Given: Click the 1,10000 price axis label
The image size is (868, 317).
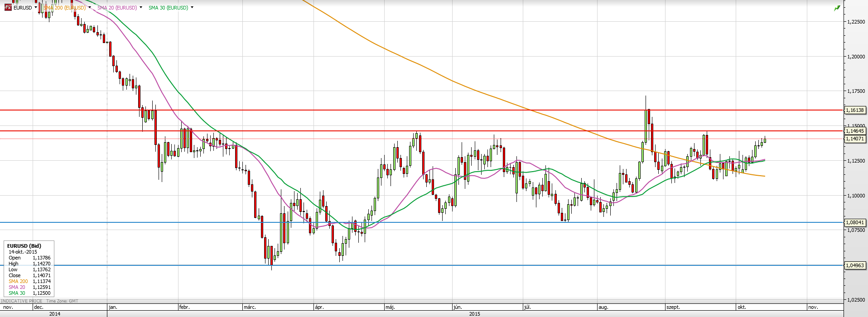Looking at the screenshot, I should click(856, 196).
